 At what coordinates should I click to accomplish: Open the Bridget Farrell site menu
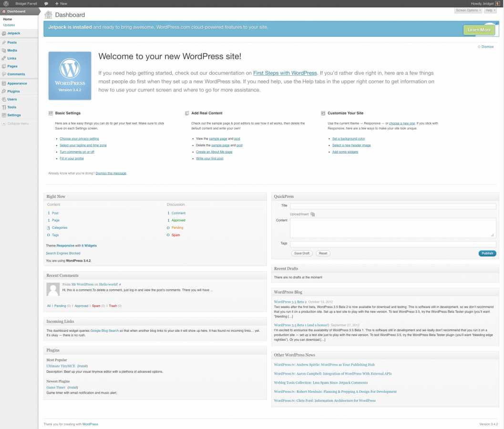click(26, 3)
